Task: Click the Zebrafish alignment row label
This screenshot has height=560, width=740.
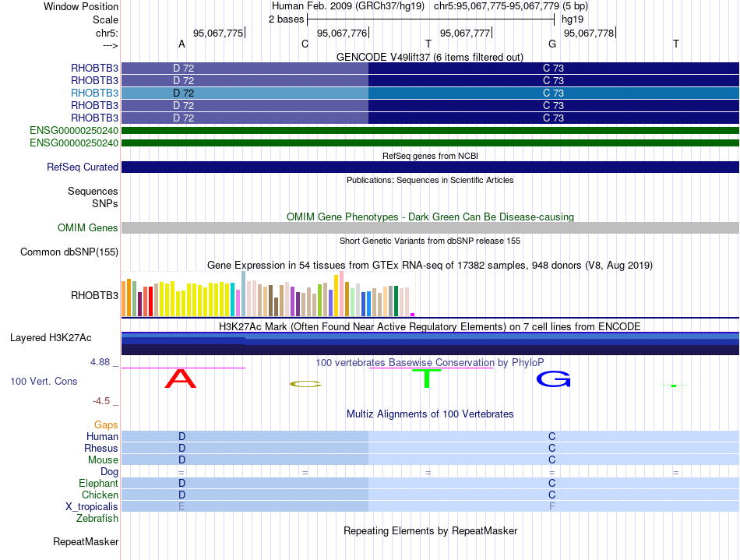Action: click(x=97, y=518)
